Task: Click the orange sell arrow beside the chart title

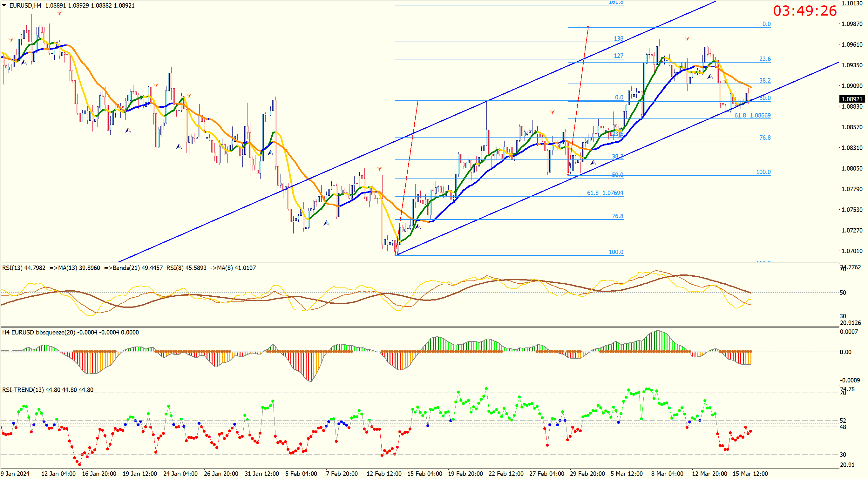Action: pyautogui.click(x=59, y=13)
